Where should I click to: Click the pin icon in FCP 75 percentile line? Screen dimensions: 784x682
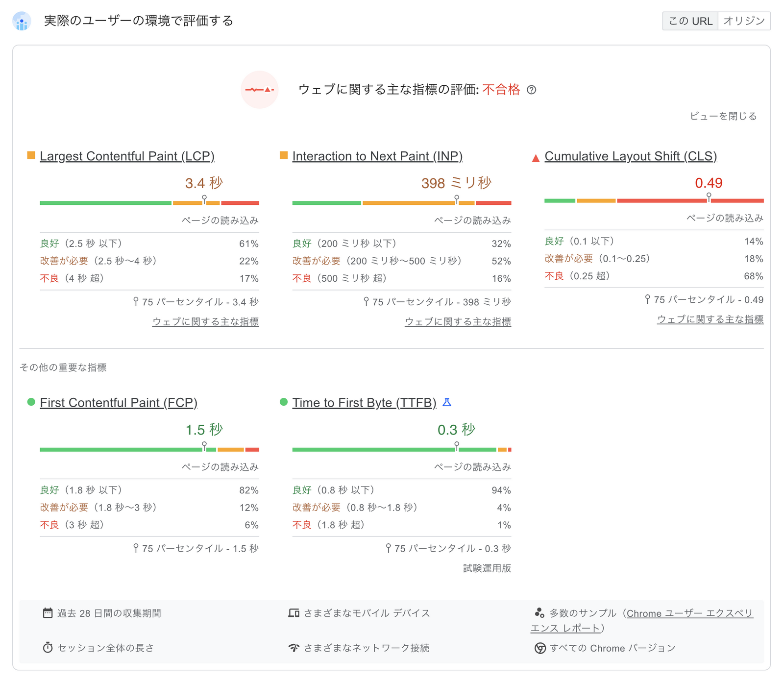coord(136,548)
